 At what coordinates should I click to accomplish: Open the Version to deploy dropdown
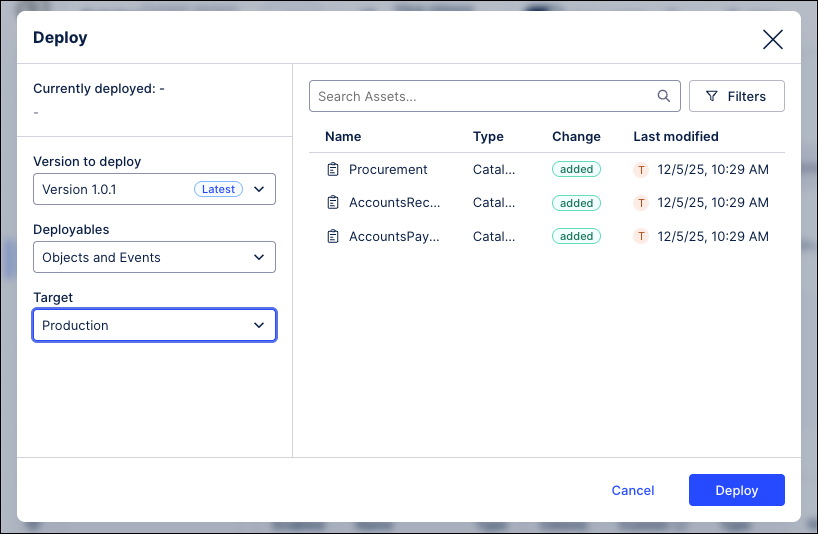(154, 189)
